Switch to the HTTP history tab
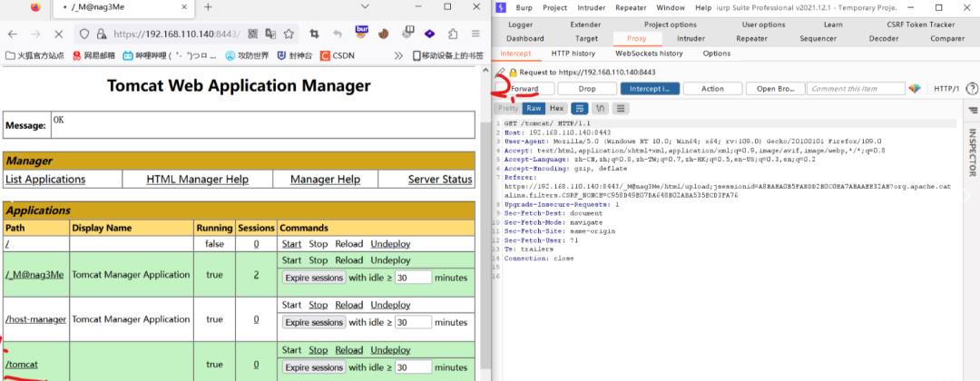980x381 pixels. pos(573,54)
